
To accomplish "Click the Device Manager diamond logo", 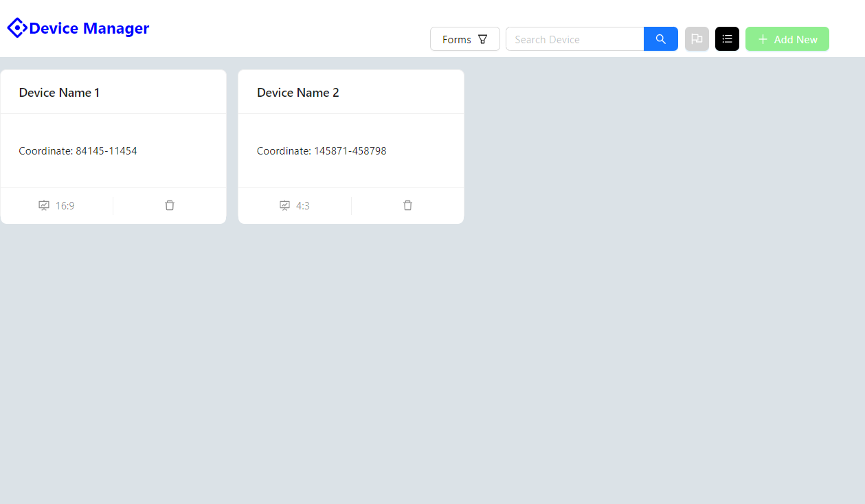I will coord(16,27).
